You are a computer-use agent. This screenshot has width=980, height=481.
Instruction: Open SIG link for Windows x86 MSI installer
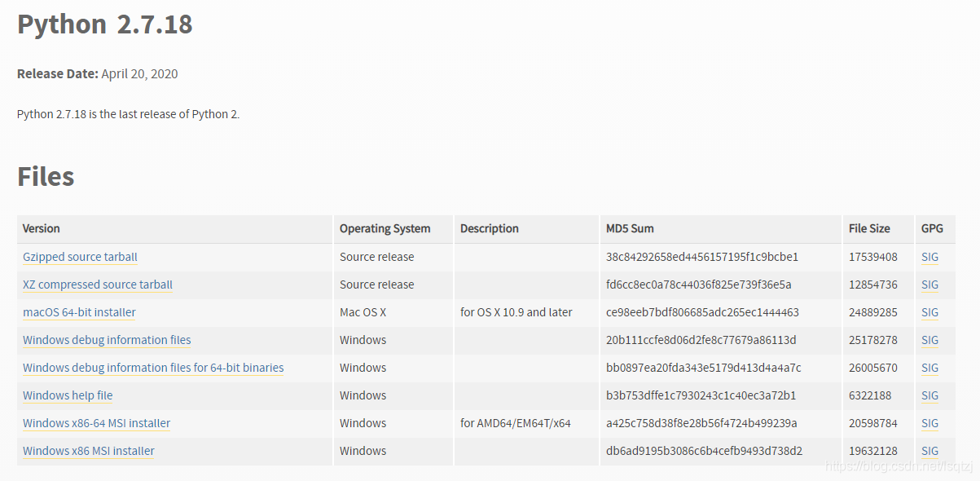coord(929,451)
